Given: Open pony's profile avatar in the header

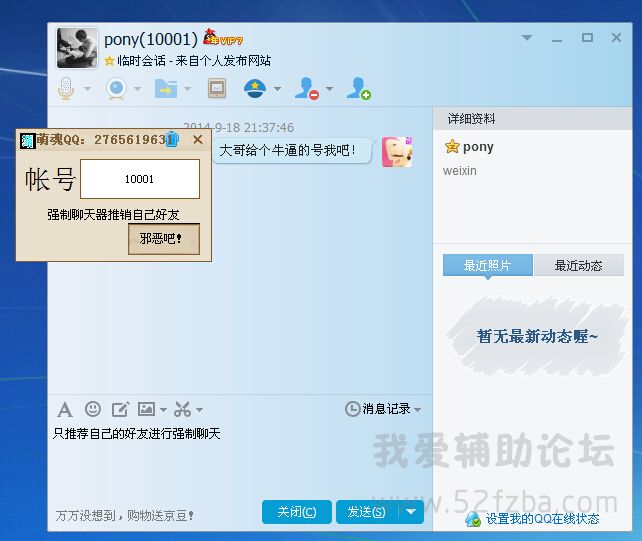Looking at the screenshot, I should point(77,48).
